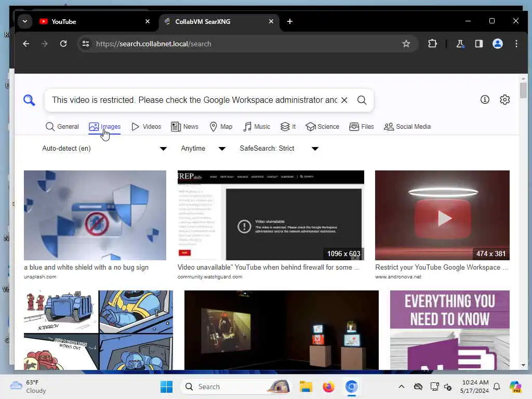Open File Explorer from taskbar
This screenshot has width=532, height=399.
pyautogui.click(x=305, y=387)
